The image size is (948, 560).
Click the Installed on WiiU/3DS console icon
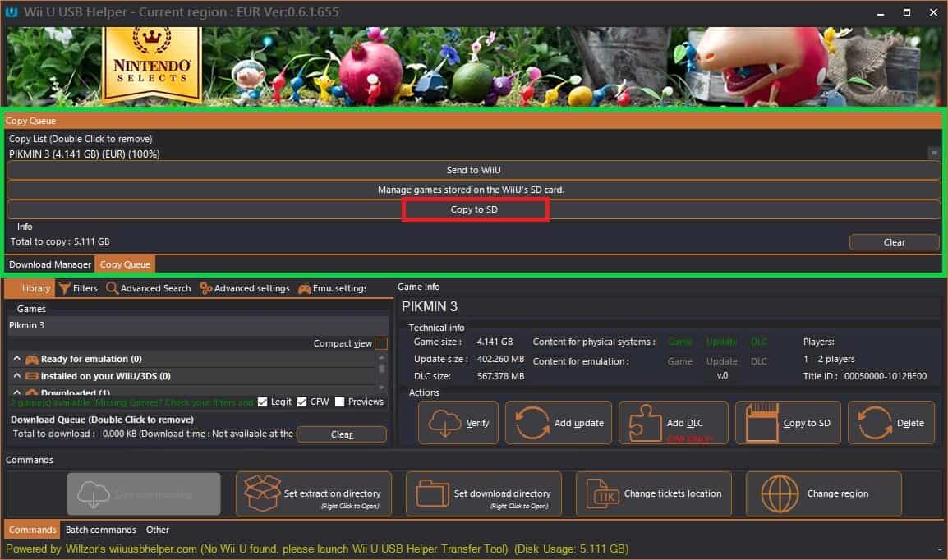[32, 376]
